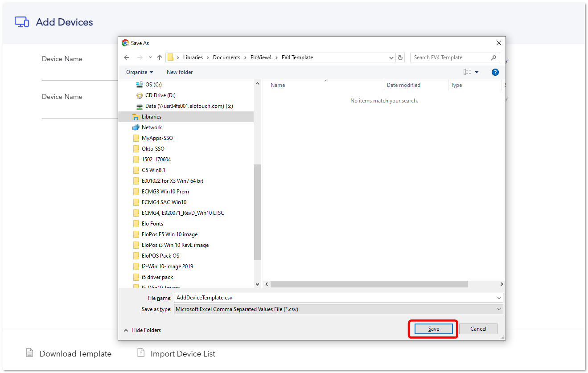This screenshot has height=373, width=588.
Task: Click the folder tree scroll up arrow
Action: coord(257,83)
